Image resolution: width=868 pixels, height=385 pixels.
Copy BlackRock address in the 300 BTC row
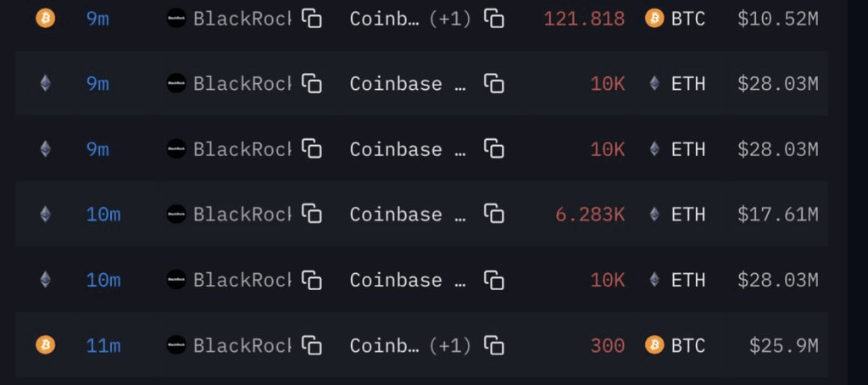313,345
